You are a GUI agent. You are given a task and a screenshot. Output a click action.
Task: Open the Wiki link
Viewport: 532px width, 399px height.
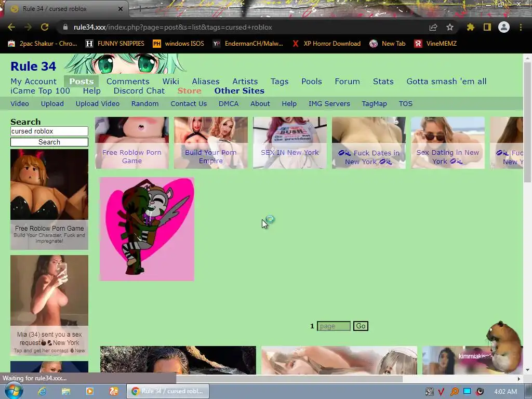point(170,82)
